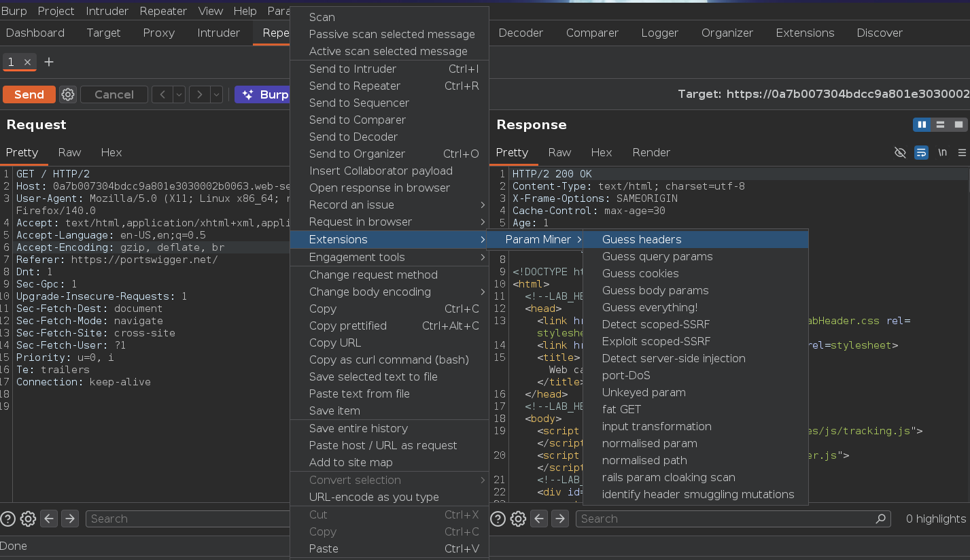Toggle hidden eye icon in Response
The height and width of the screenshot is (560, 970).
900,152
